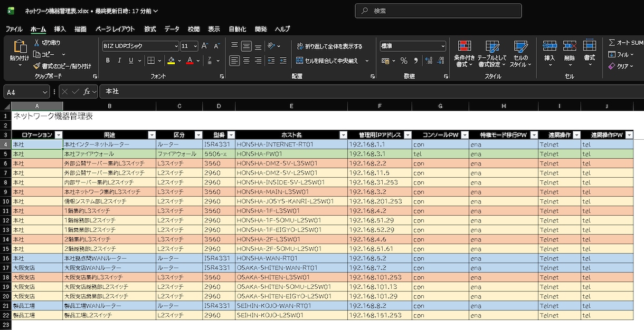The image size is (644, 330).
Task: Switch to the 数式 ribbon tab
Action: 150,29
